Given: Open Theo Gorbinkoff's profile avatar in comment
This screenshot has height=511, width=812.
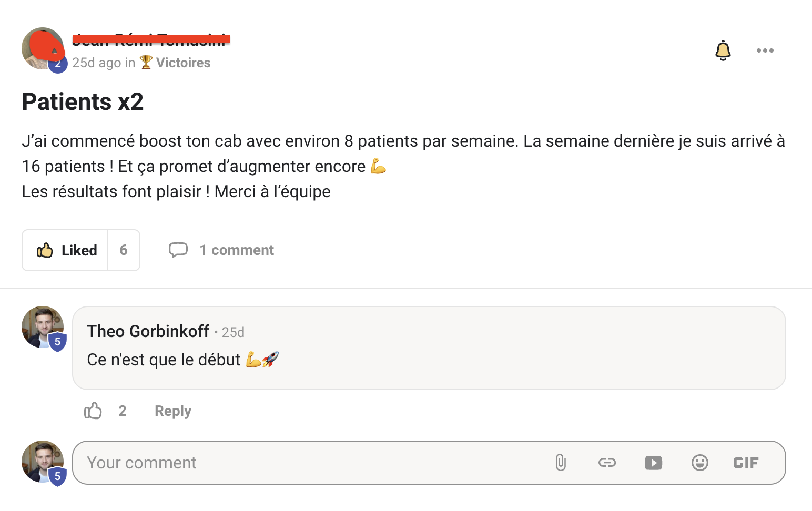Looking at the screenshot, I should [x=42, y=327].
